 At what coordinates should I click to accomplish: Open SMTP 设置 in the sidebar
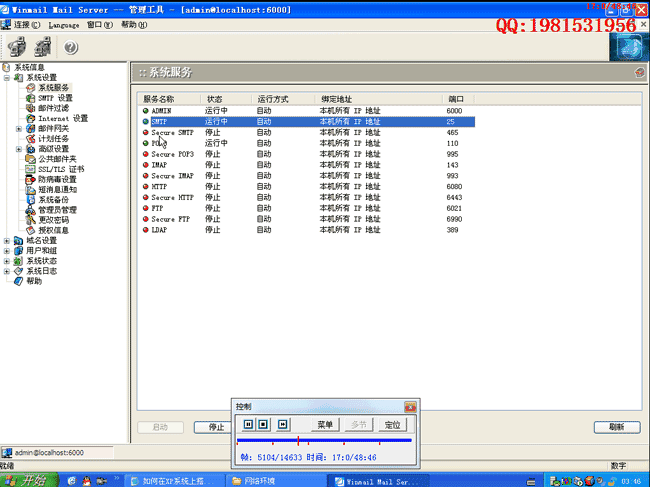pos(55,98)
